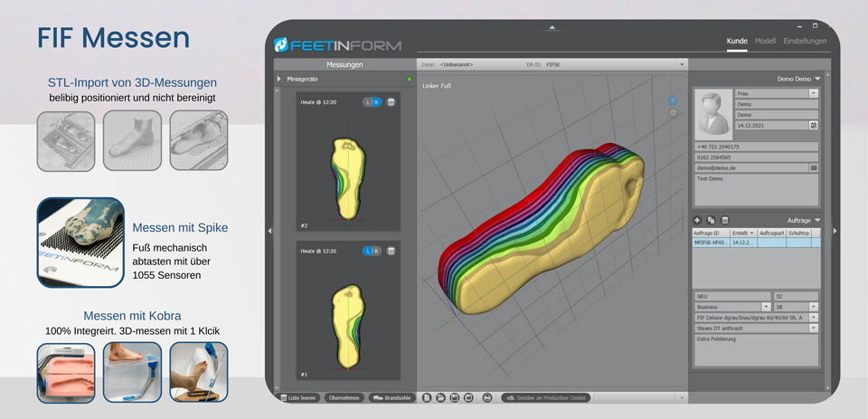This screenshot has width=868, height=419.
Task: Create a new file from bottom toolbar
Action: click(427, 397)
